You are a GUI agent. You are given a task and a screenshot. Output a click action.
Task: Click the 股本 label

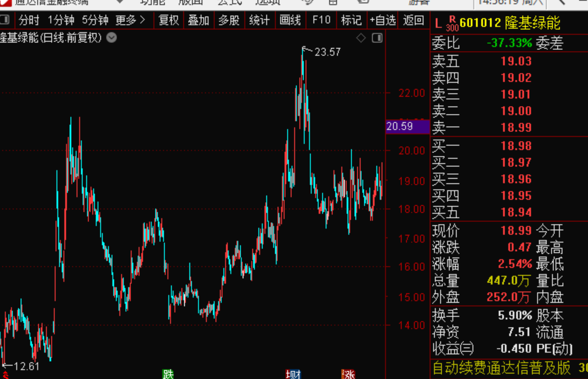click(550, 316)
